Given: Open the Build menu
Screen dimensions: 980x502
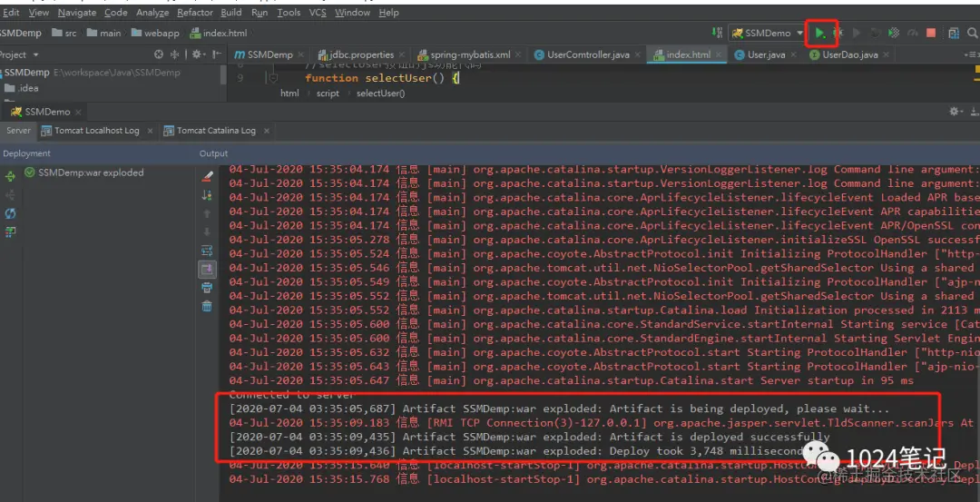Looking at the screenshot, I should click(x=231, y=13).
